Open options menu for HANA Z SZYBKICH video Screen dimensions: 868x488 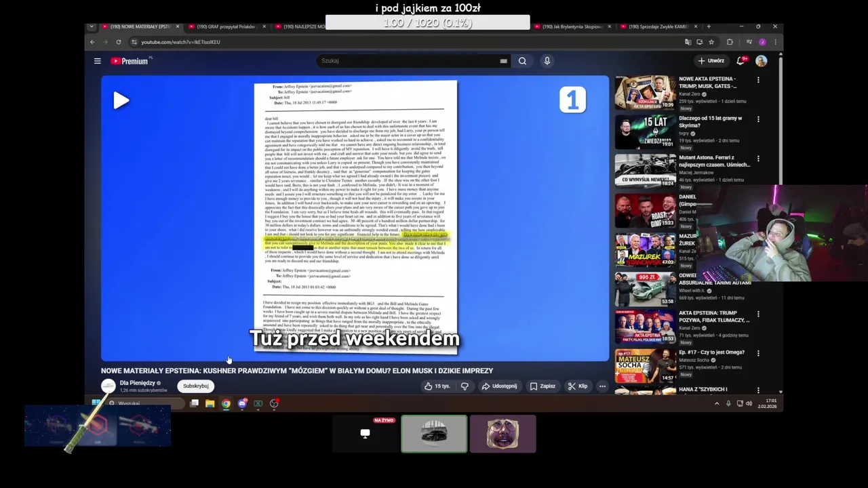point(758,391)
